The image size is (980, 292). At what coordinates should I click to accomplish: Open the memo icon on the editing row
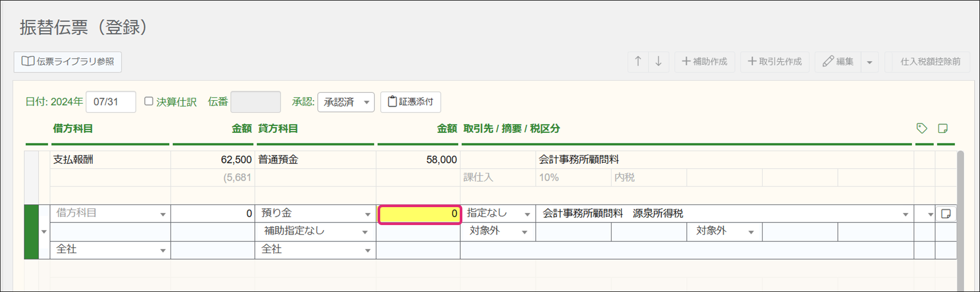(x=946, y=213)
